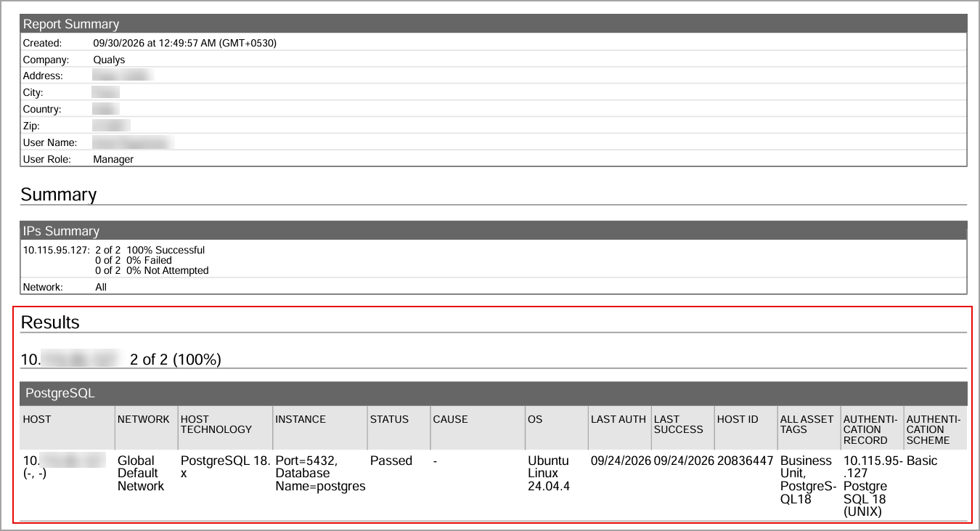The width and height of the screenshot is (980, 531).
Task: Click the "Address:" field label
Action: coord(43,76)
